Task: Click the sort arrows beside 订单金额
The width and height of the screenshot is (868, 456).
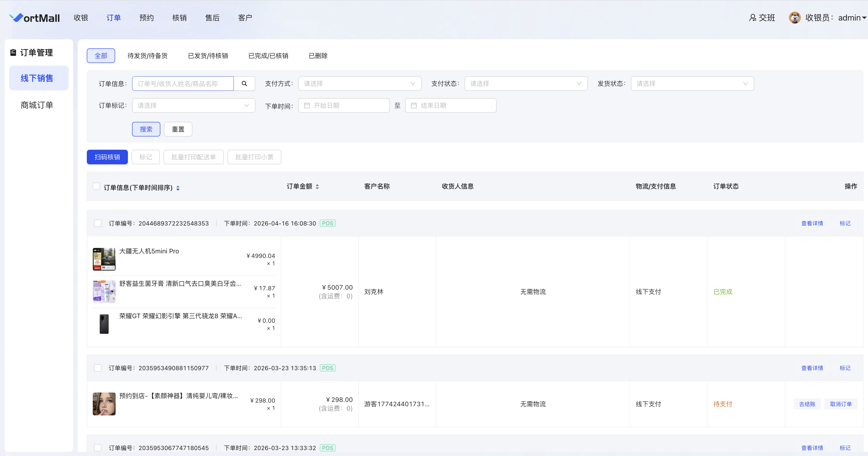Action: (317, 186)
